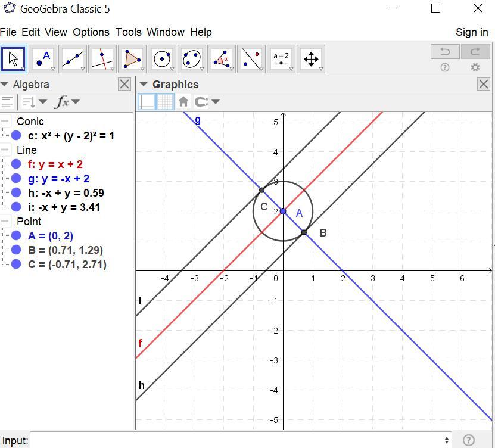Select Circle with Center through Point tool
Viewport: 495px width, 448px height.
click(x=162, y=59)
